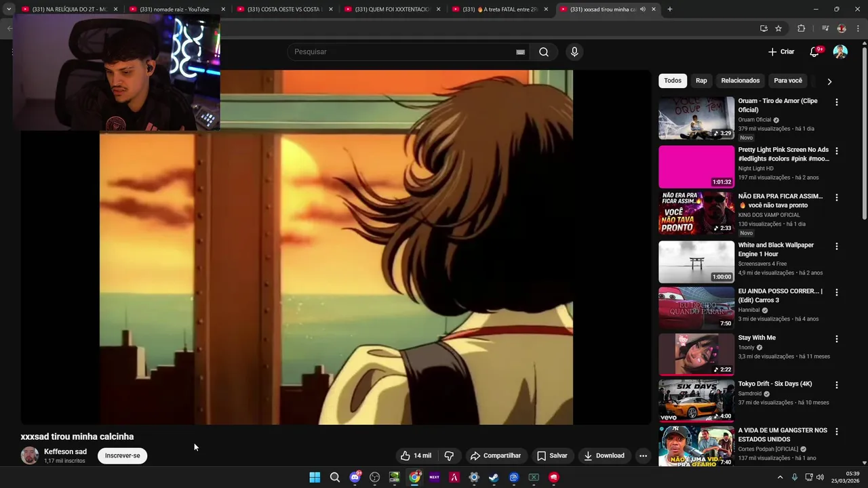Open Steam from the taskbar
The width and height of the screenshot is (868, 488).
pos(494,477)
